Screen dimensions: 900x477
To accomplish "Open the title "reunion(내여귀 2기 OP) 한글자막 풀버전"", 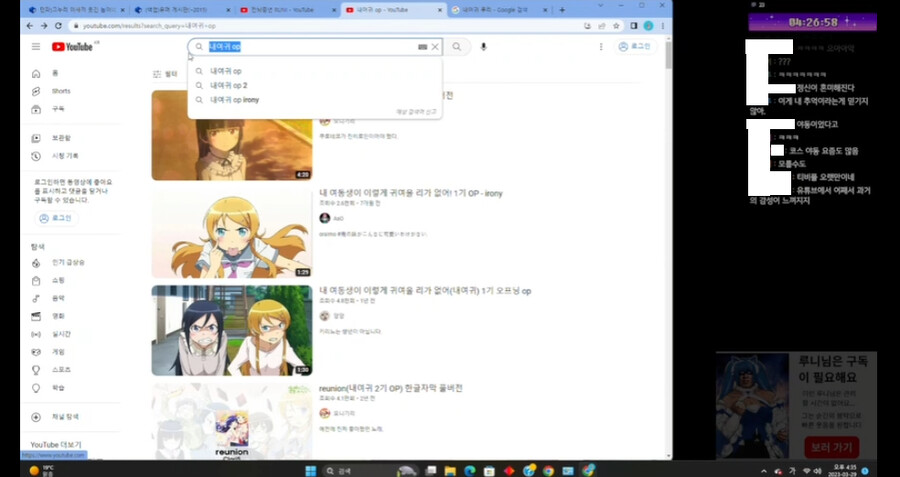I will point(390,389).
